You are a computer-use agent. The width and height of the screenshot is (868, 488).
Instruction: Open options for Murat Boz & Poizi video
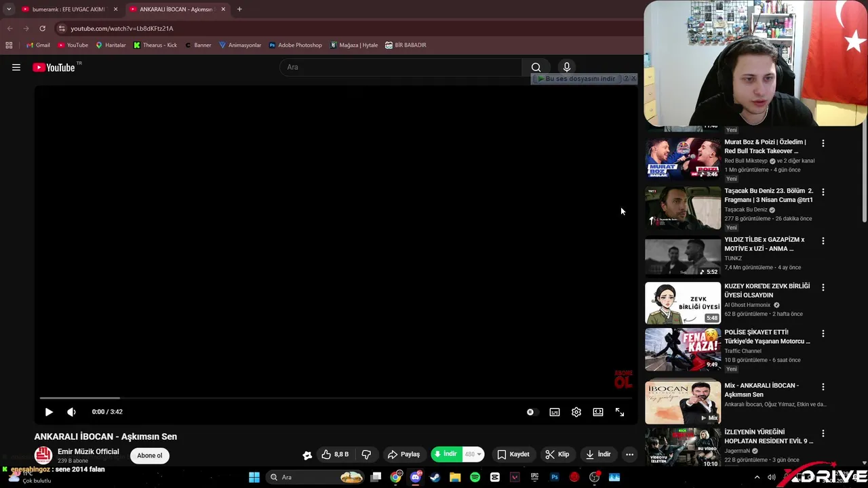823,143
